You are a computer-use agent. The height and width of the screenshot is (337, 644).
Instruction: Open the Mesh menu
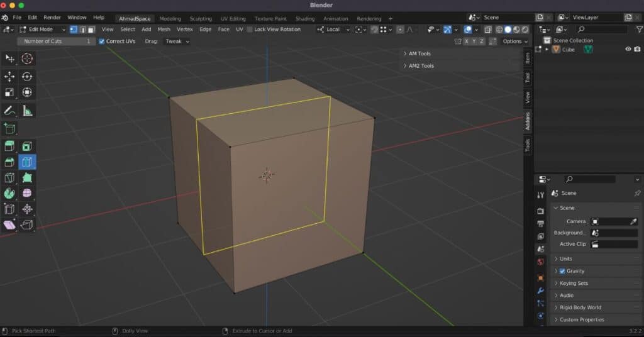[x=164, y=30]
